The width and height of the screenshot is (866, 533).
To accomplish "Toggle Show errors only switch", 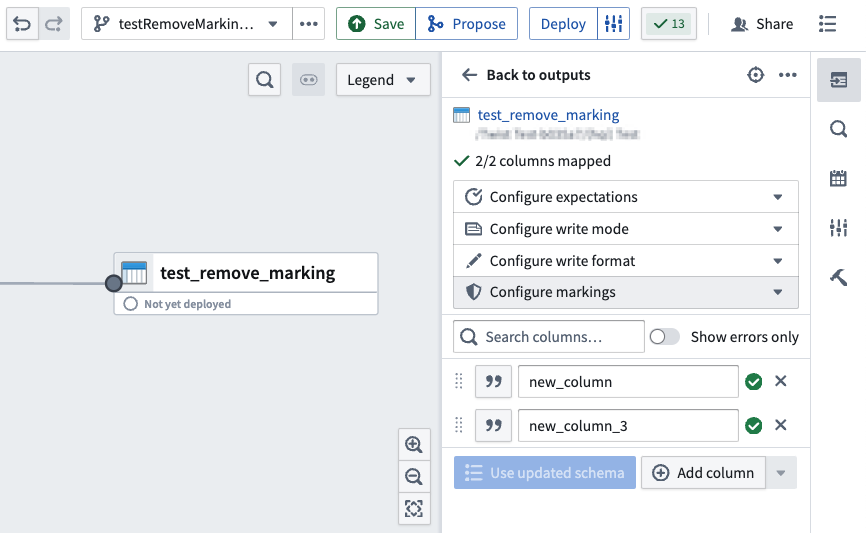I will click(x=664, y=336).
